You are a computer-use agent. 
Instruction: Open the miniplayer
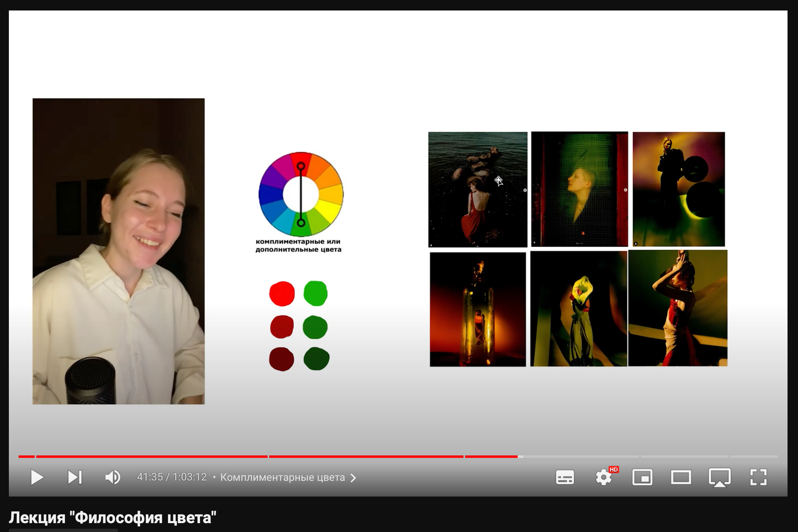click(x=642, y=477)
